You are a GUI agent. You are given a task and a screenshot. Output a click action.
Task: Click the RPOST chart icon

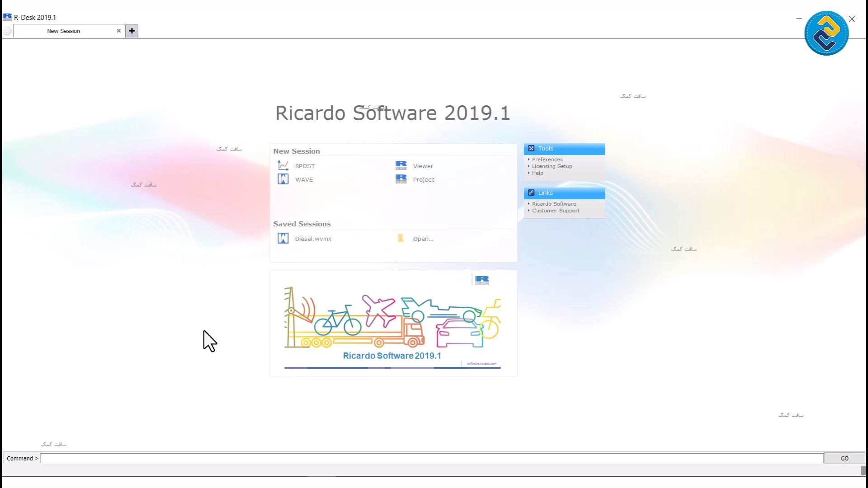coord(283,165)
